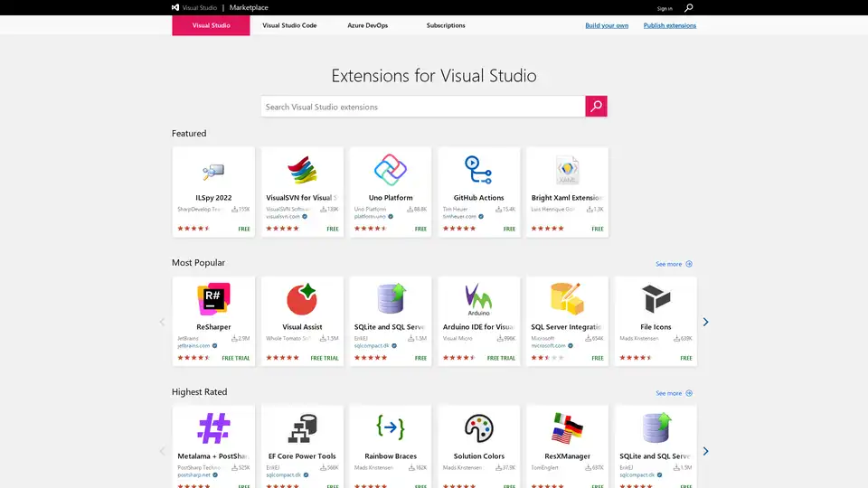Image resolution: width=868 pixels, height=488 pixels.
Task: Click the magnifier search icon in header
Action: click(x=689, y=8)
